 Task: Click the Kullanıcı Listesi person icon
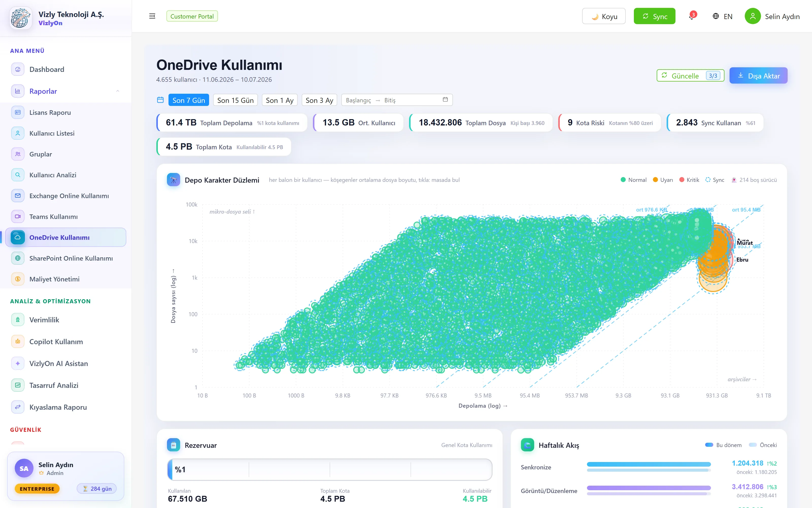[18, 133]
